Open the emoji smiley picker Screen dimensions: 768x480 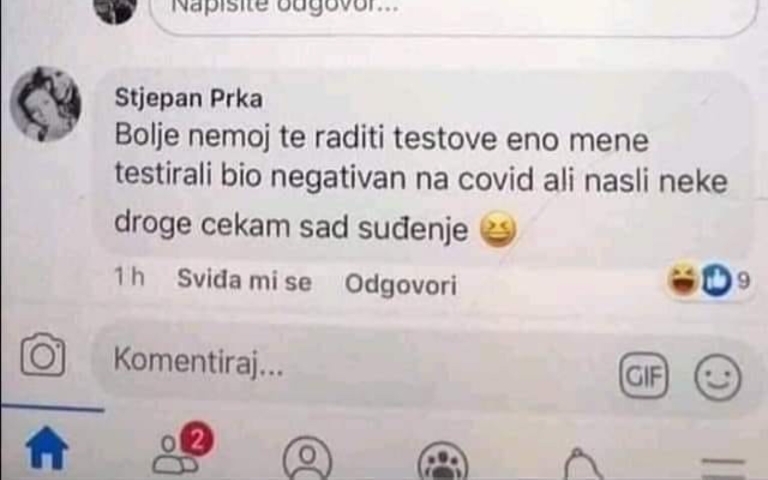click(718, 378)
